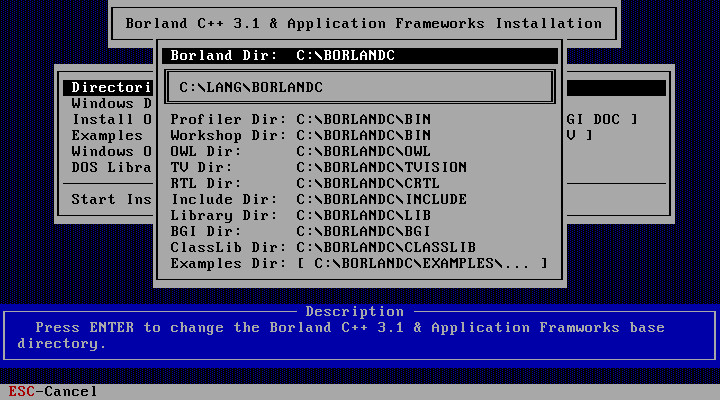Click the C:\BORLANDC\LIB path value
This screenshot has width=720, height=400.
(364, 215)
